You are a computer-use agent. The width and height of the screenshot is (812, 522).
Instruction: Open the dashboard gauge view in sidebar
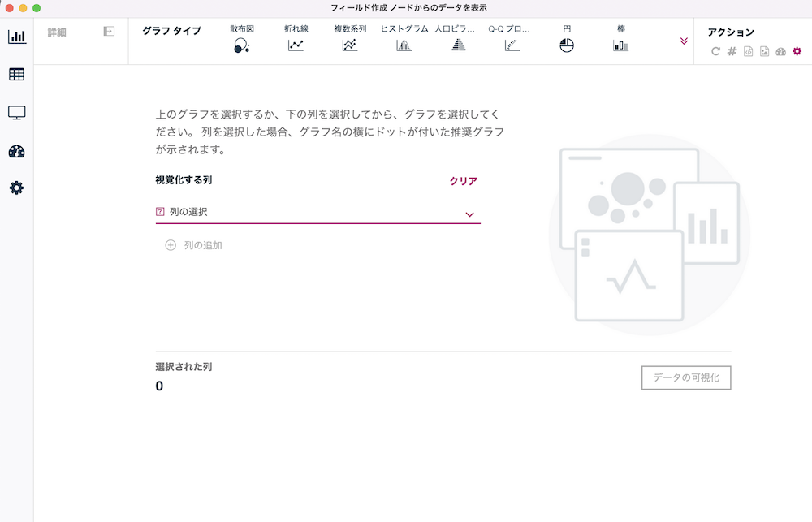[16, 150]
